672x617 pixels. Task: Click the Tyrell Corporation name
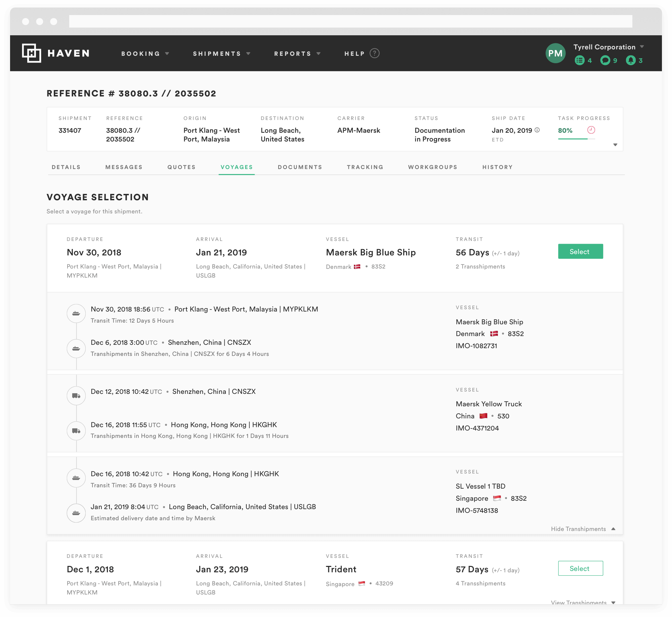(x=604, y=47)
